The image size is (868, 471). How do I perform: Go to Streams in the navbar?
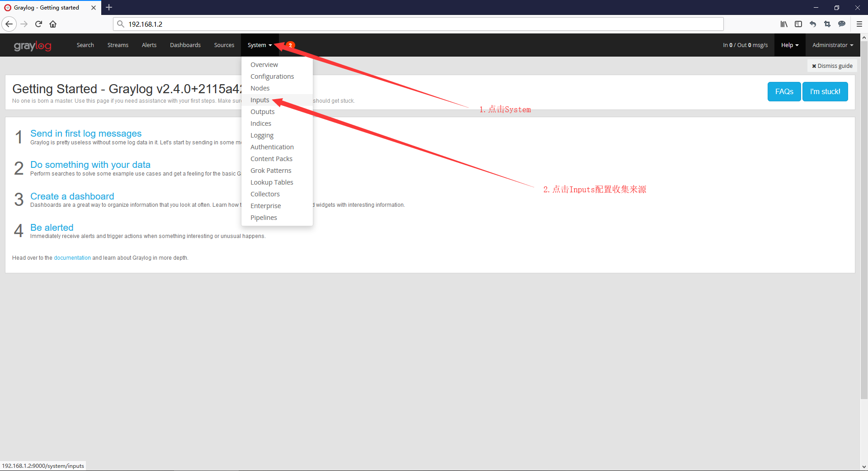[118, 45]
